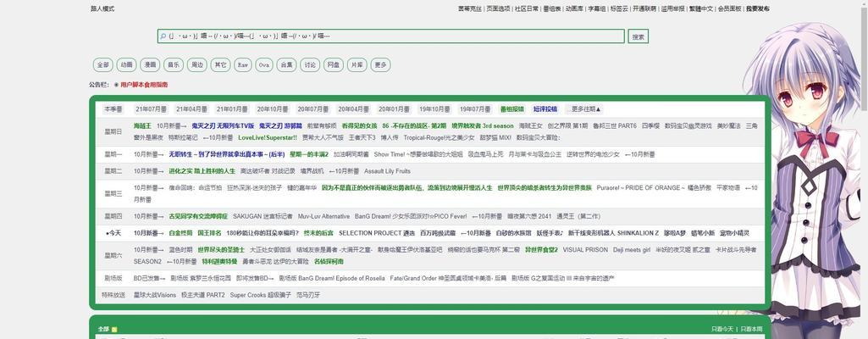Select the 漫画 category pill
This screenshot has height=339, width=868.
tap(150, 64)
